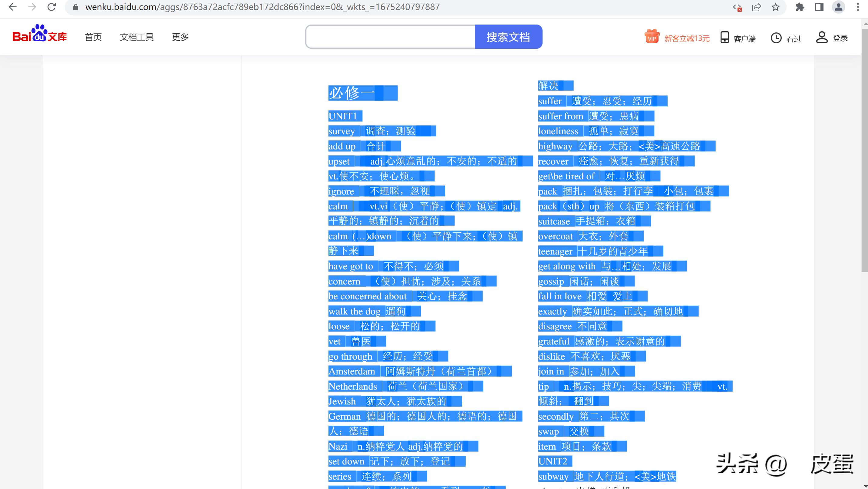Click the word 'recover'

coord(553,161)
